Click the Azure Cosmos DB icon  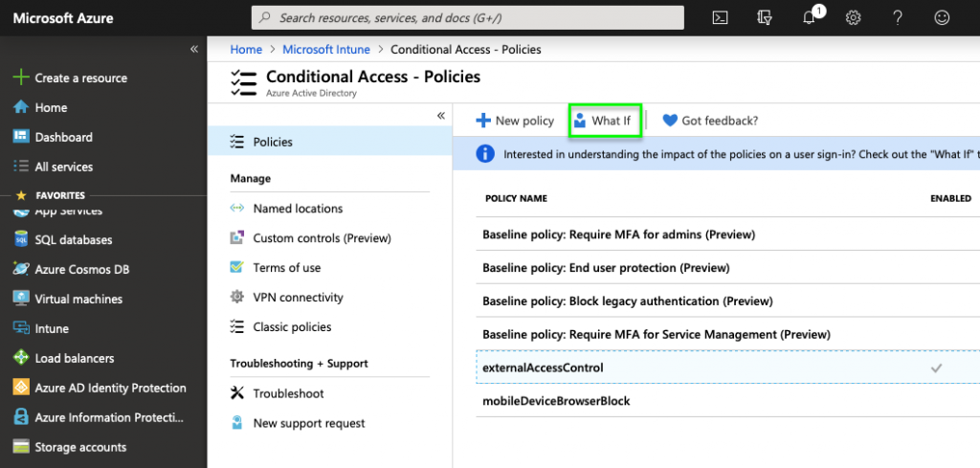coord(20,269)
